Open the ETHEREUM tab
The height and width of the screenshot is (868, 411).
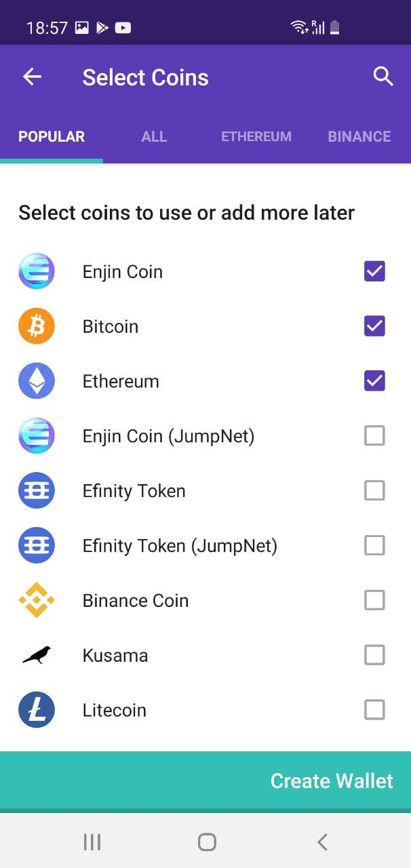coord(256,136)
